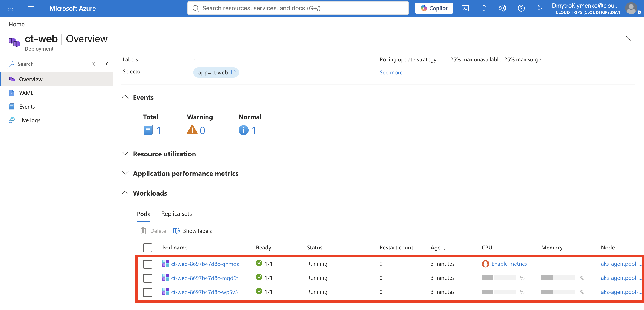Click CPU usage bar for mgd6t pod

click(x=499, y=278)
